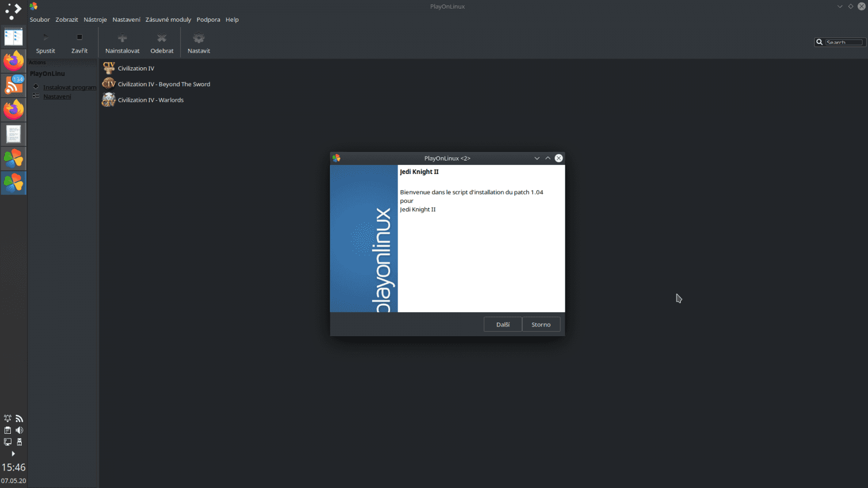Maximize the PlayOnLinux <2> dialog
The width and height of the screenshot is (868, 488).
click(548, 158)
